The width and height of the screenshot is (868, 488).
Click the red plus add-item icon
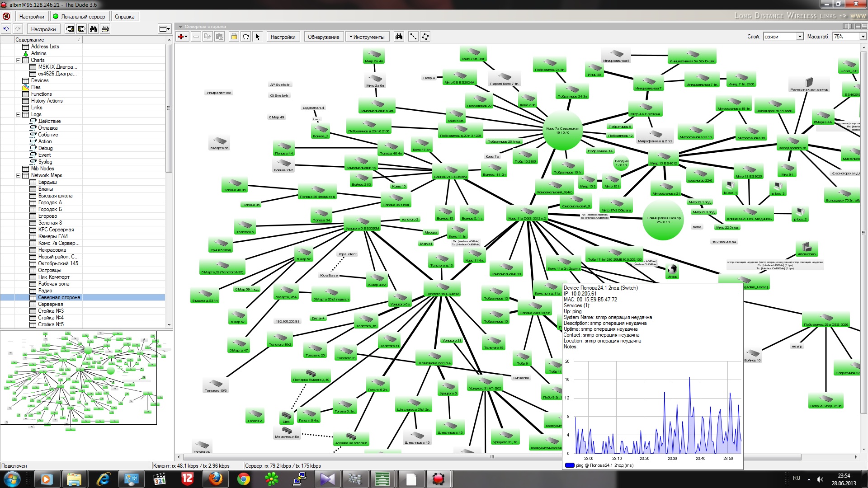tap(181, 37)
